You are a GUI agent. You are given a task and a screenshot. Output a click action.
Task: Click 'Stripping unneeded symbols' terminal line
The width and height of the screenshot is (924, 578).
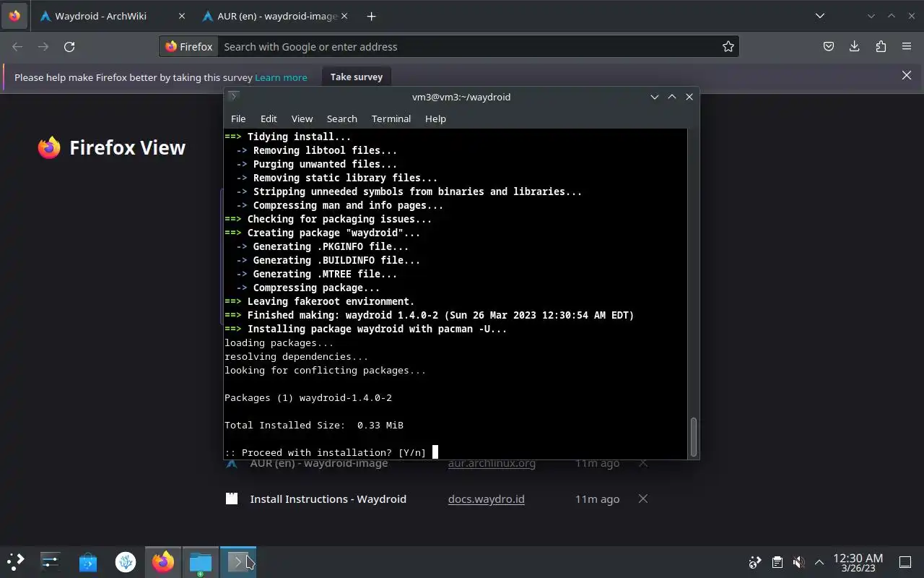tap(409, 192)
